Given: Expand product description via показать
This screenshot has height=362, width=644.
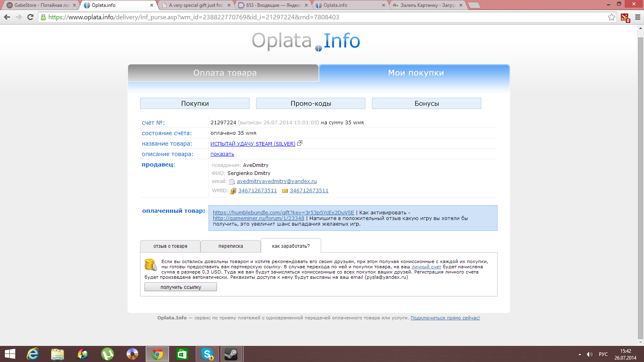Looking at the screenshot, I should coord(222,154).
